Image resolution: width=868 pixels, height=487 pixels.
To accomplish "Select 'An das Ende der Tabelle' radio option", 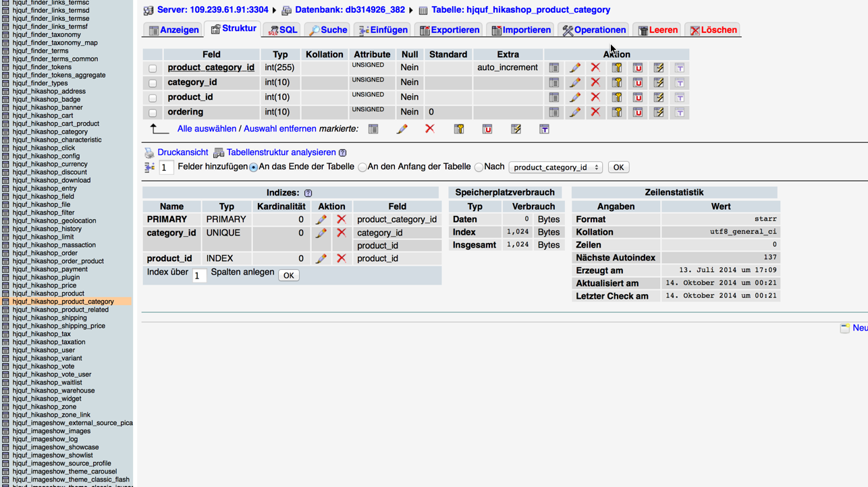I will click(x=254, y=167).
